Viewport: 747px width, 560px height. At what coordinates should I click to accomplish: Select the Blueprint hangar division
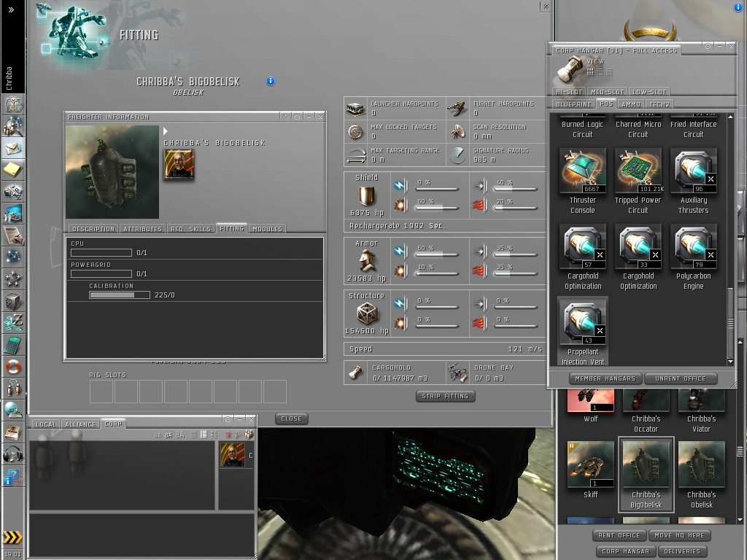(x=573, y=104)
